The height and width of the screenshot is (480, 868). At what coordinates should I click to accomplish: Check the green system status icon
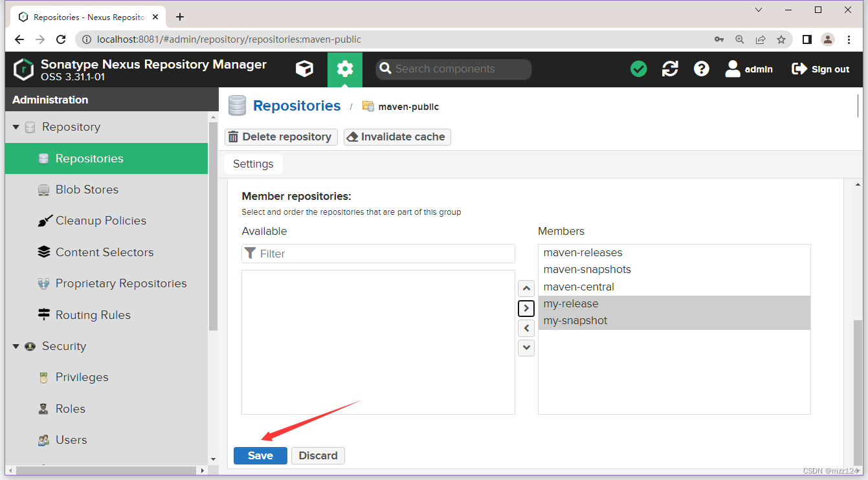point(639,69)
